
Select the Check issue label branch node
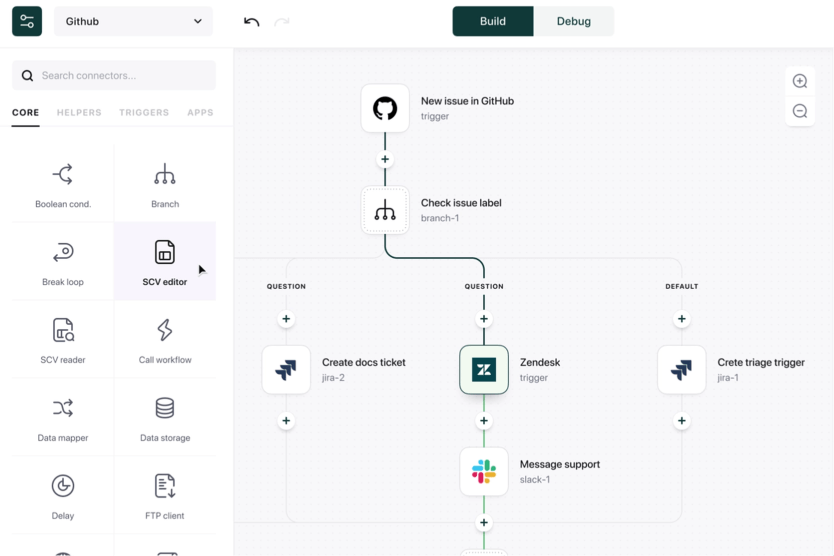pos(385,210)
